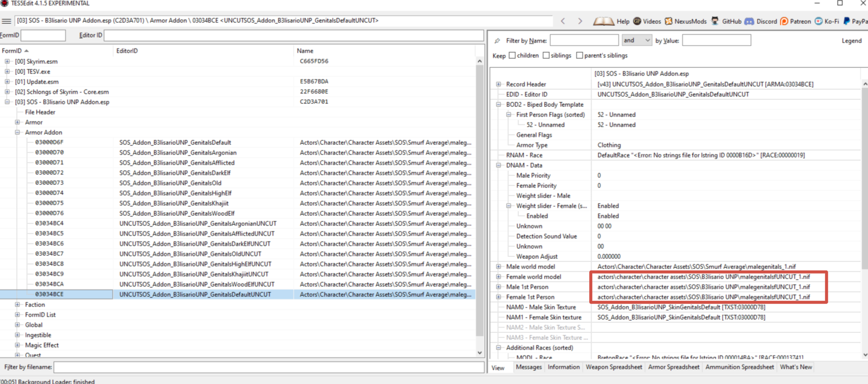The image size is (868, 384).
Task: Select record 03000D70 GenitalsArgonian
Action: click(237, 152)
